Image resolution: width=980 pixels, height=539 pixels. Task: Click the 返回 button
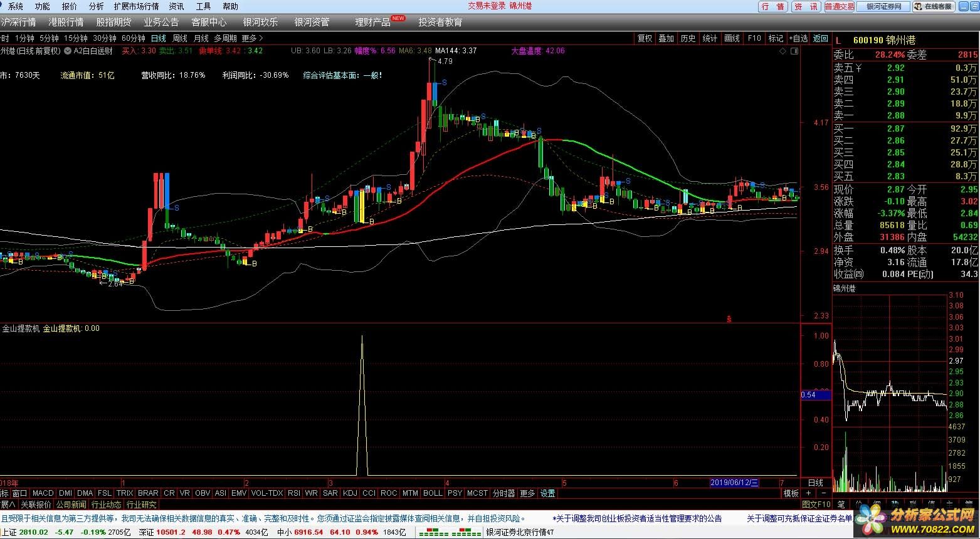821,38
